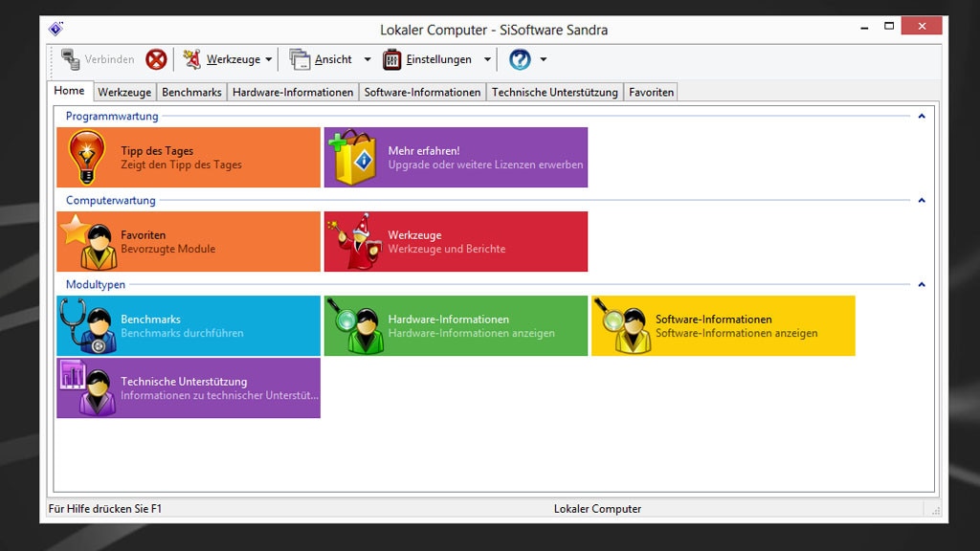980x551 pixels.
Task: Click 'Benchmarks durchführen' subtitle
Action: click(183, 333)
